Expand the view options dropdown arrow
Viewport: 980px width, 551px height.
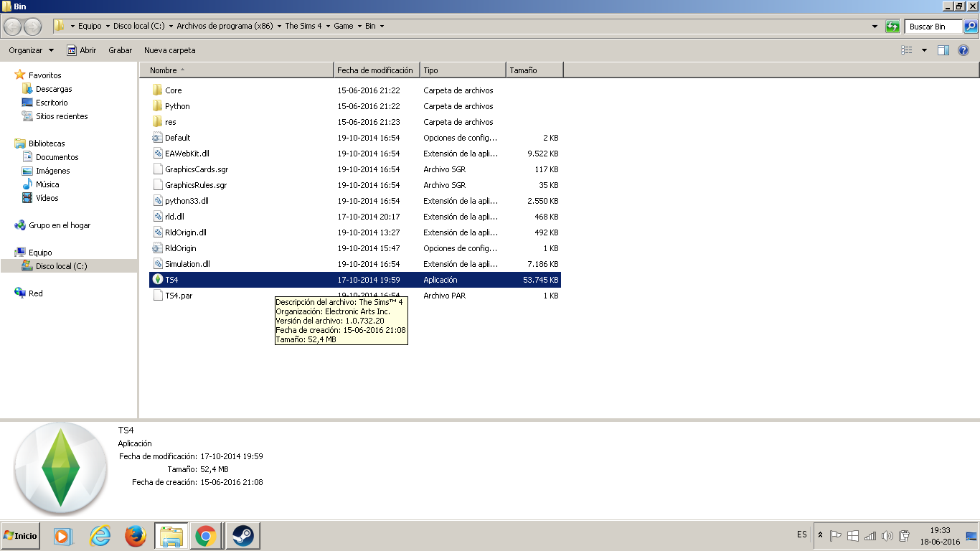coord(924,50)
